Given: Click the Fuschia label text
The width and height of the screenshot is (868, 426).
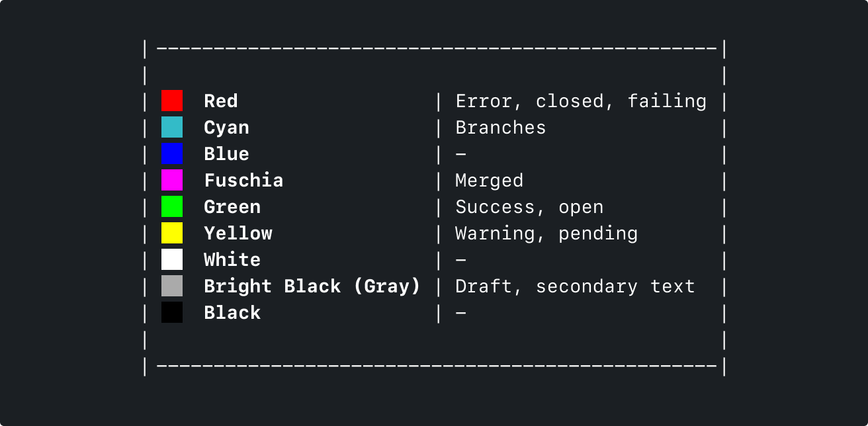Looking at the screenshot, I should click(x=243, y=181).
